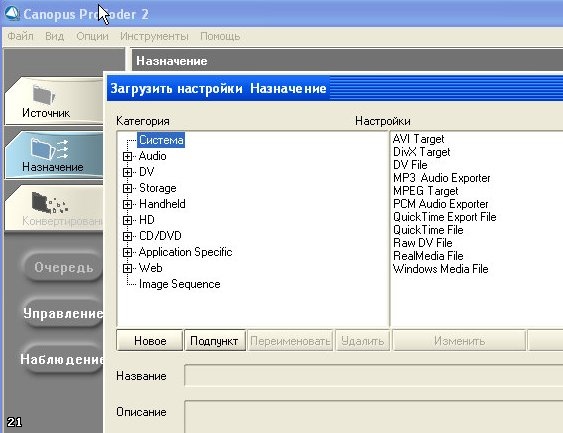
Task: Select the HD tree label
Action: (x=146, y=220)
